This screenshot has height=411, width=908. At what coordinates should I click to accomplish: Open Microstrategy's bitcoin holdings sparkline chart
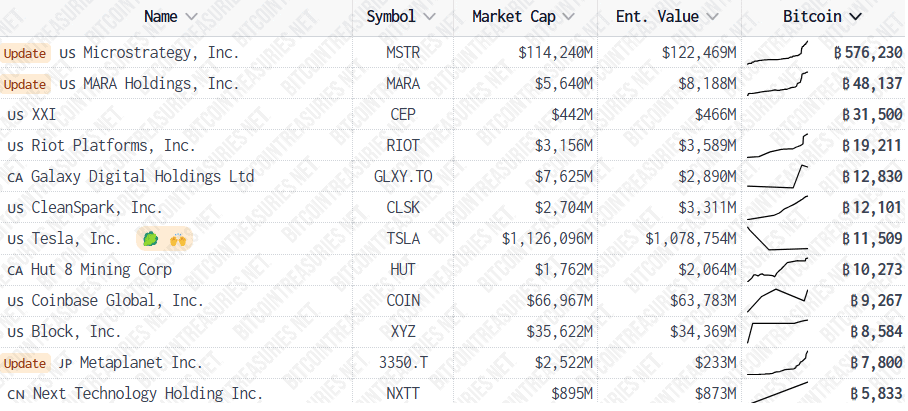click(x=777, y=53)
